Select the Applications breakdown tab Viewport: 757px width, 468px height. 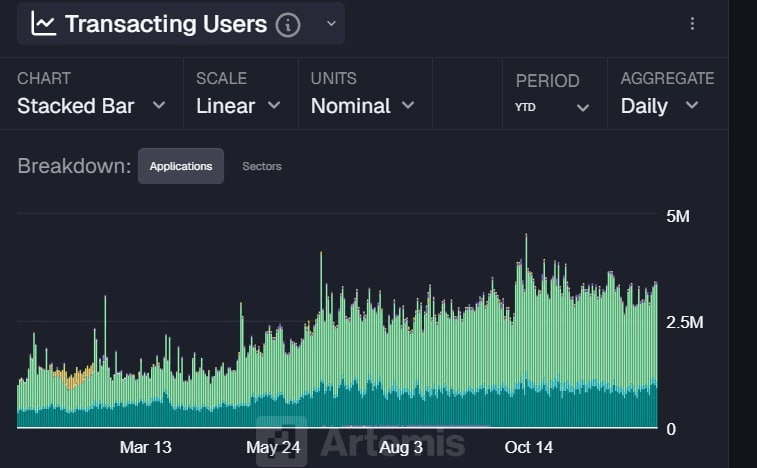coord(181,166)
